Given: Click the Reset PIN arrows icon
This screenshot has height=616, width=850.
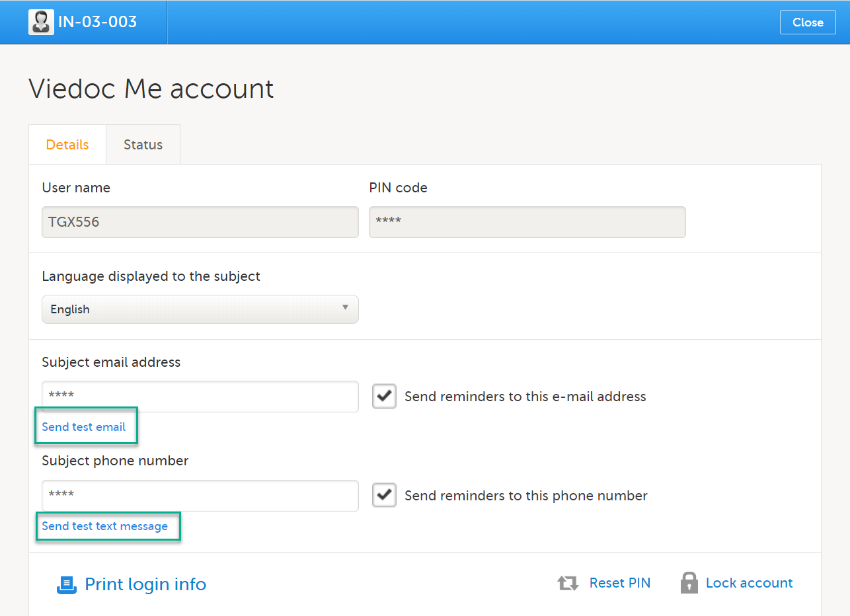Looking at the screenshot, I should pyautogui.click(x=568, y=583).
